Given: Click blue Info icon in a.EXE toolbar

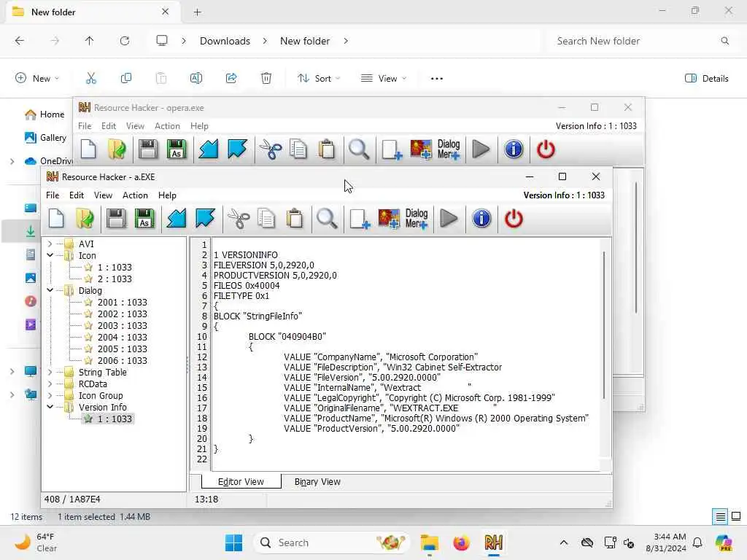Looking at the screenshot, I should click(x=481, y=219).
